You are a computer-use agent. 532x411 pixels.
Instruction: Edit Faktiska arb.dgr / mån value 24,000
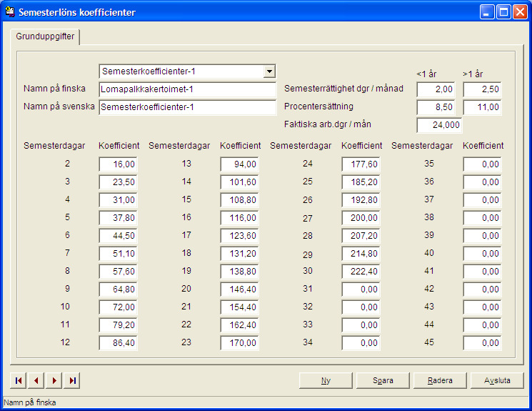click(439, 125)
